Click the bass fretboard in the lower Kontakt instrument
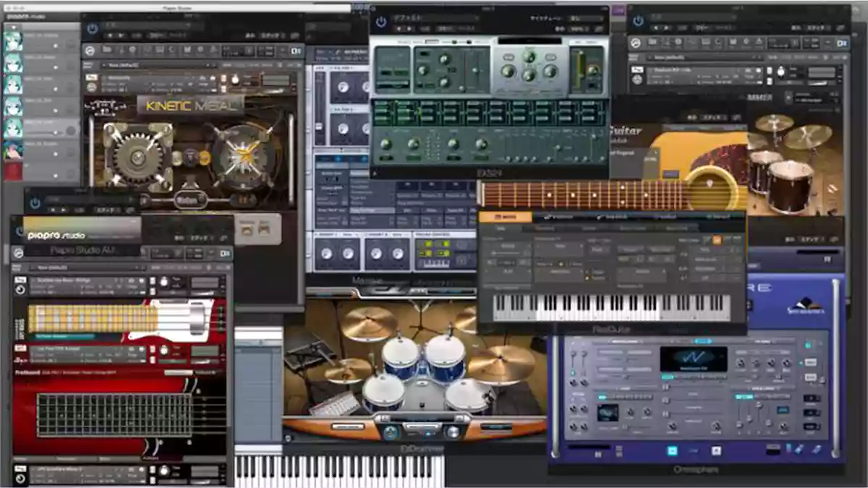Screen dimensions: 868x488 click(114, 415)
